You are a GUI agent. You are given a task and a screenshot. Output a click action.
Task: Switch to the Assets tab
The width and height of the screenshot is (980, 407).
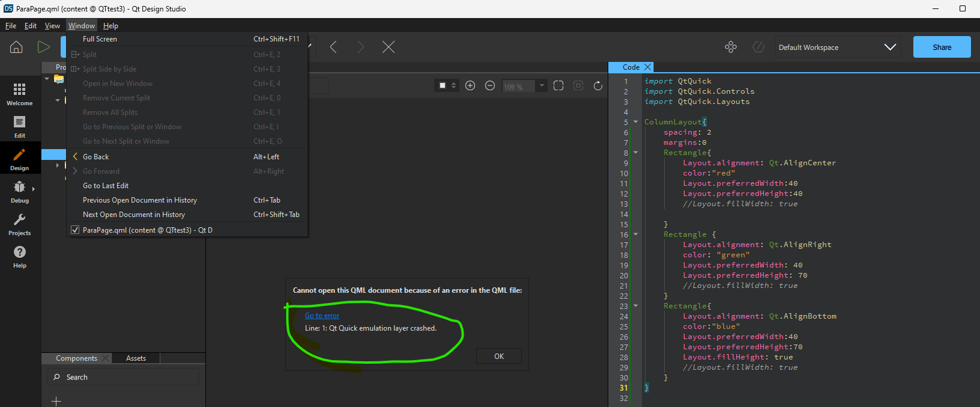coord(136,358)
